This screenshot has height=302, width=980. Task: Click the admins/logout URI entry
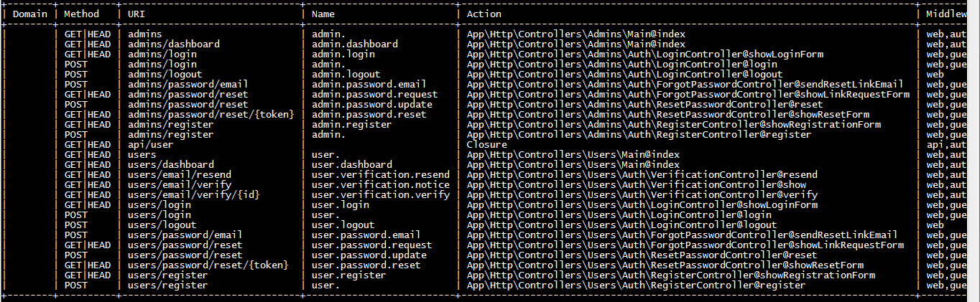pyautogui.click(x=165, y=74)
